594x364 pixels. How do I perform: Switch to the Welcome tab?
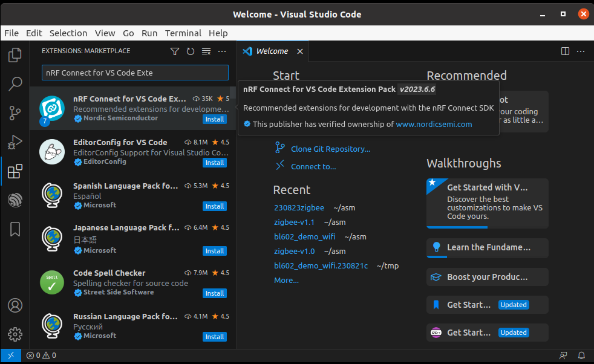272,51
